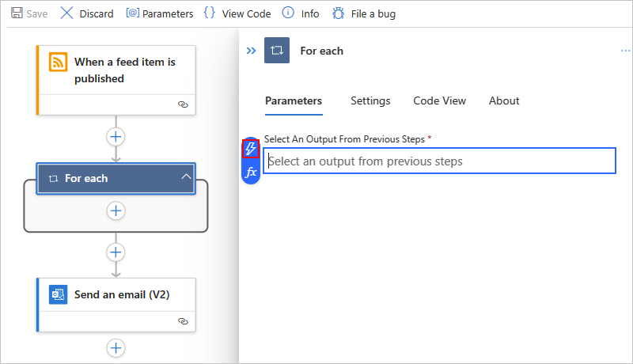633x364 pixels.
Task: Click the File a bug button
Action: pos(364,13)
